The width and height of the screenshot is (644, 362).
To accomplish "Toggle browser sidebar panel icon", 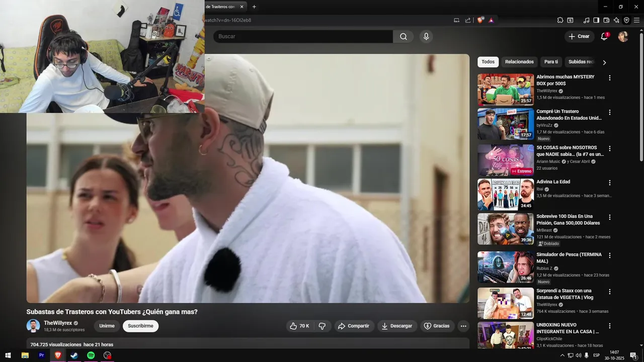I will 596,20.
